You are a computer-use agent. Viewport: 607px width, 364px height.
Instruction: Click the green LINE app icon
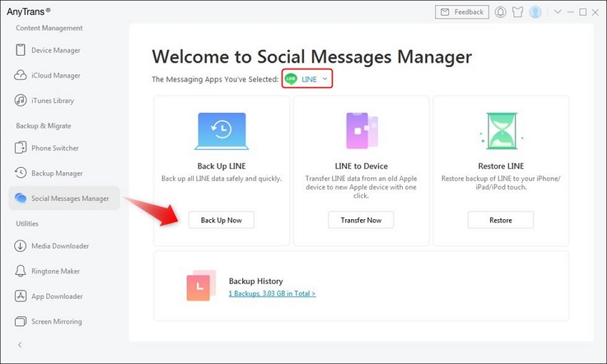pyautogui.click(x=291, y=79)
